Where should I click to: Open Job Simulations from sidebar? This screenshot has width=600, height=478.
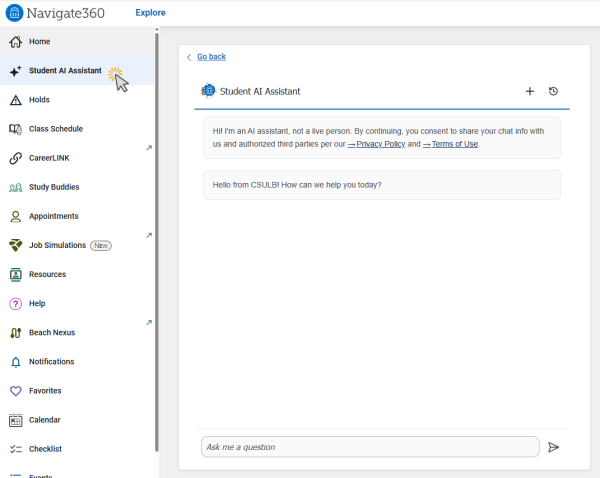click(x=77, y=245)
